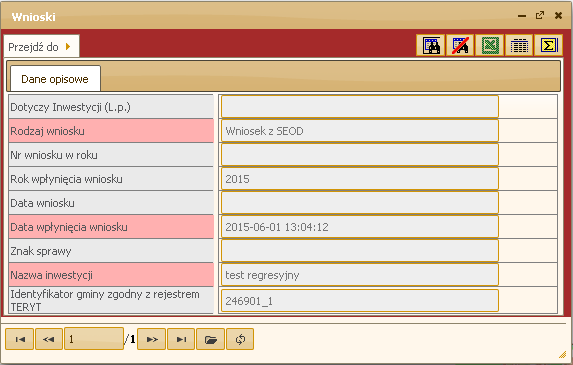Refresh data with the circular arrows icon
Image resolution: width=573 pixels, height=365 pixels.
point(240,339)
